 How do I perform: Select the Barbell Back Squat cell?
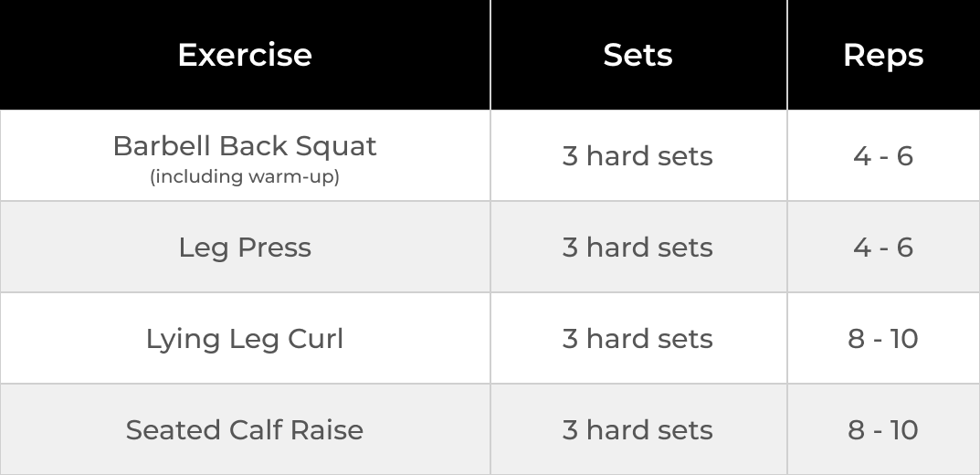[245, 155]
